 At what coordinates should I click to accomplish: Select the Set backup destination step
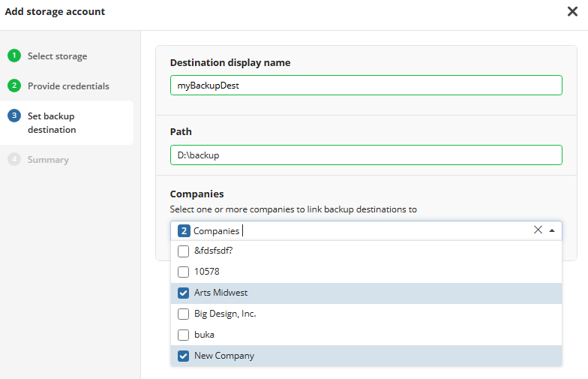pyautogui.click(x=52, y=123)
